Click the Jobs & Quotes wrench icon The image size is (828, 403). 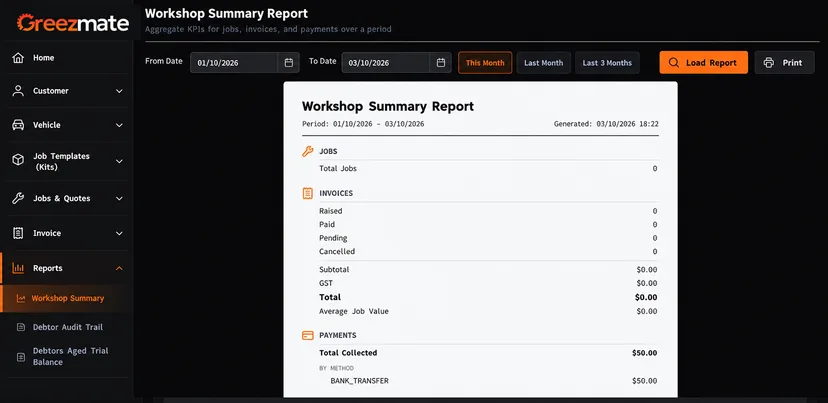[x=18, y=199]
